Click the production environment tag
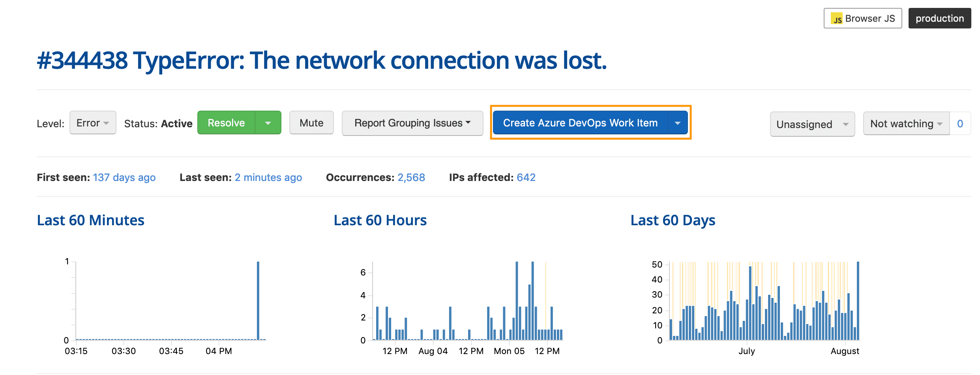Image resolution: width=980 pixels, height=375 pixels. pyautogui.click(x=939, y=19)
